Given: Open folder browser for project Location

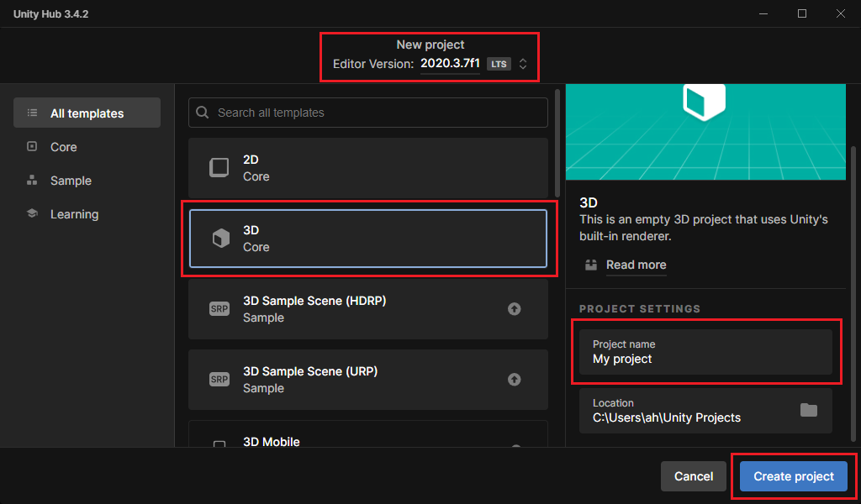Looking at the screenshot, I should pyautogui.click(x=808, y=410).
